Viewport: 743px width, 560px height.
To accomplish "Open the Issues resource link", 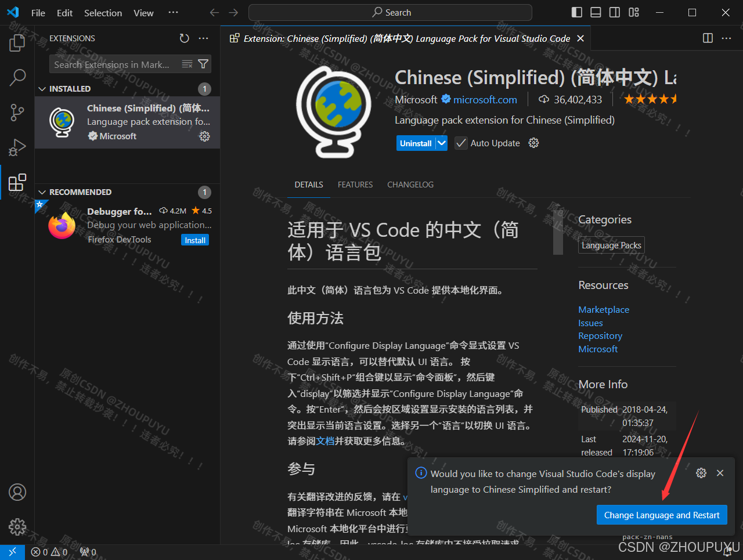I will pos(590,323).
